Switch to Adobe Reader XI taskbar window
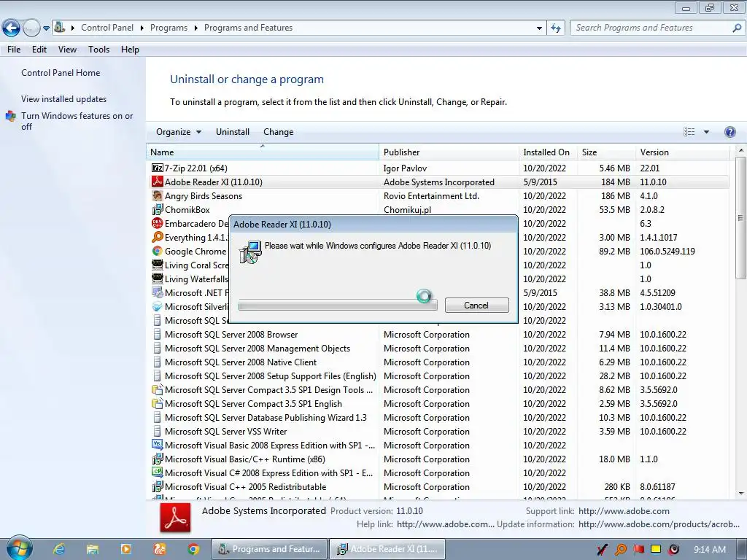Image resolution: width=747 pixels, height=560 pixels. (387, 549)
